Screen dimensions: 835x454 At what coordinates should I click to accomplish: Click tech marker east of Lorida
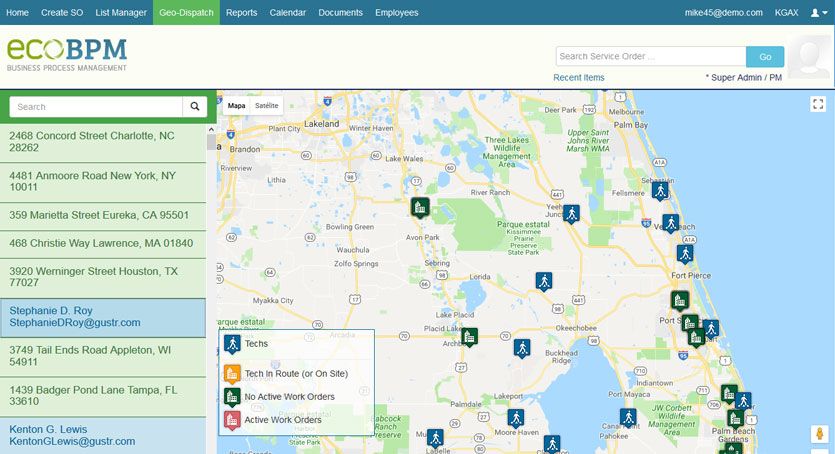(x=544, y=282)
